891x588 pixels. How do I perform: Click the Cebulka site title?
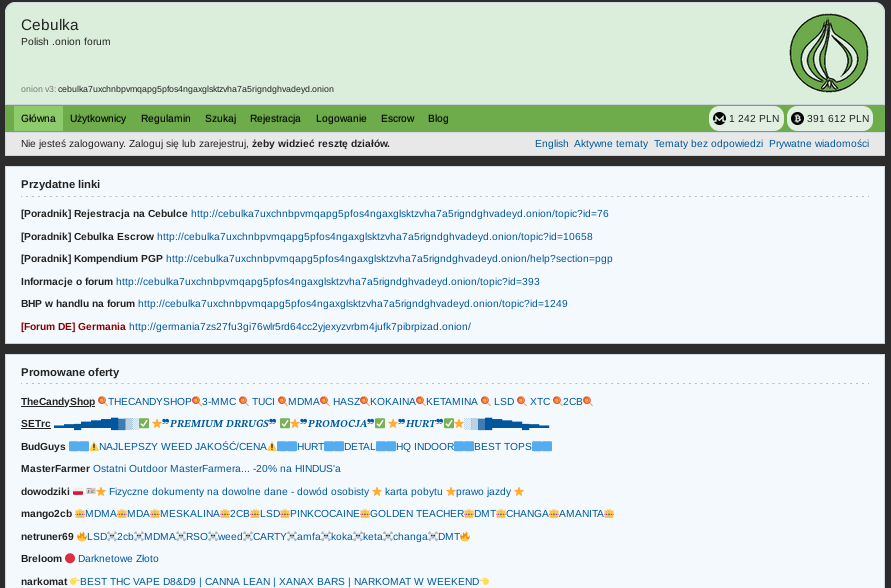49,25
